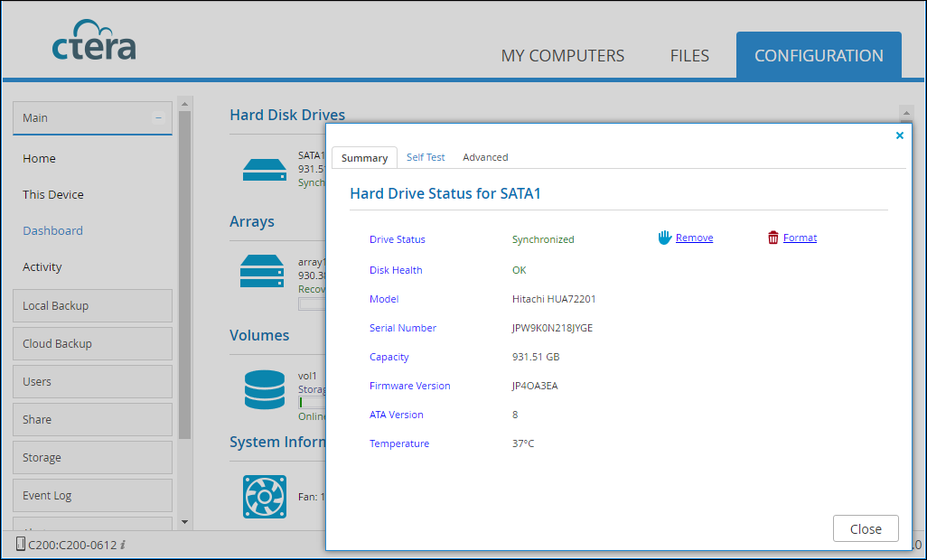This screenshot has height=560, width=927.
Task: Click the sidebar scroll down arrow
Action: (184, 522)
